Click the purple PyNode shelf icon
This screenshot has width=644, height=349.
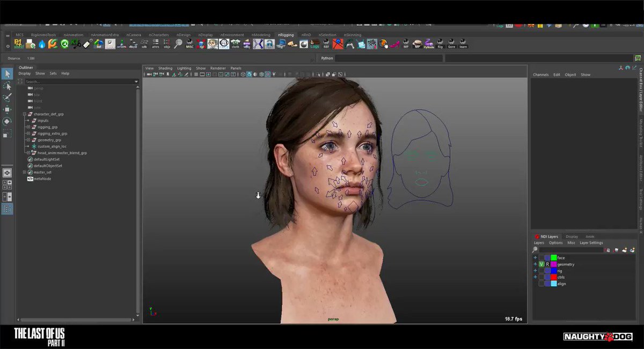coord(429,44)
